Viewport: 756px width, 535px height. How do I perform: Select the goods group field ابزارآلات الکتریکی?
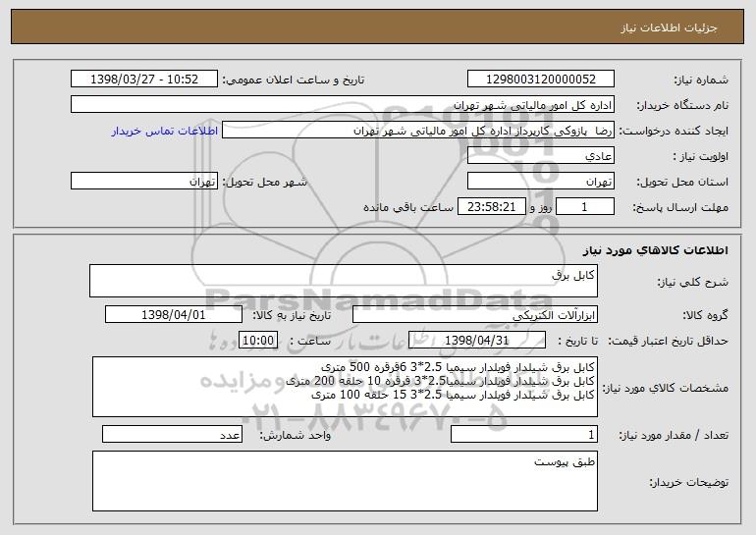[475, 315]
